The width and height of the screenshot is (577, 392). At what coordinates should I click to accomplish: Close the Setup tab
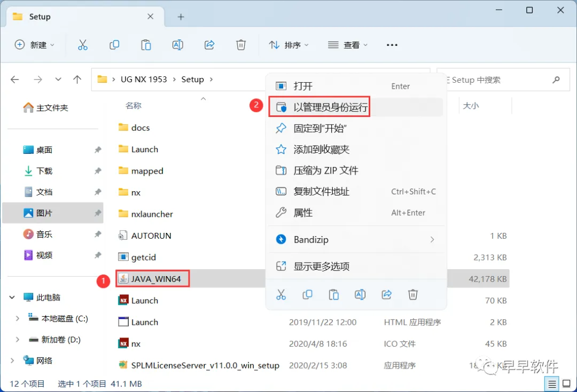click(151, 17)
